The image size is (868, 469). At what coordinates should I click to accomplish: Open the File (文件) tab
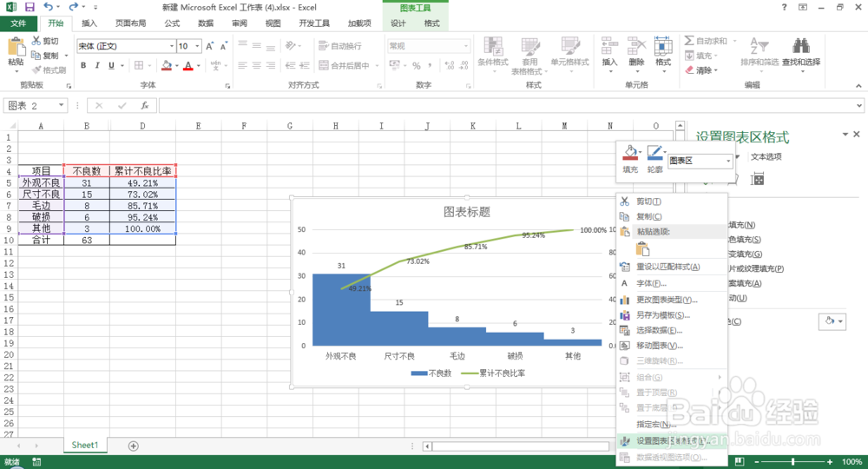(18, 23)
